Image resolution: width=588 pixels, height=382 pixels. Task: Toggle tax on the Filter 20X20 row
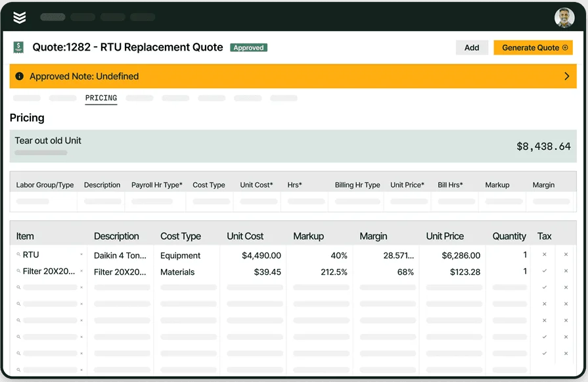pos(544,271)
